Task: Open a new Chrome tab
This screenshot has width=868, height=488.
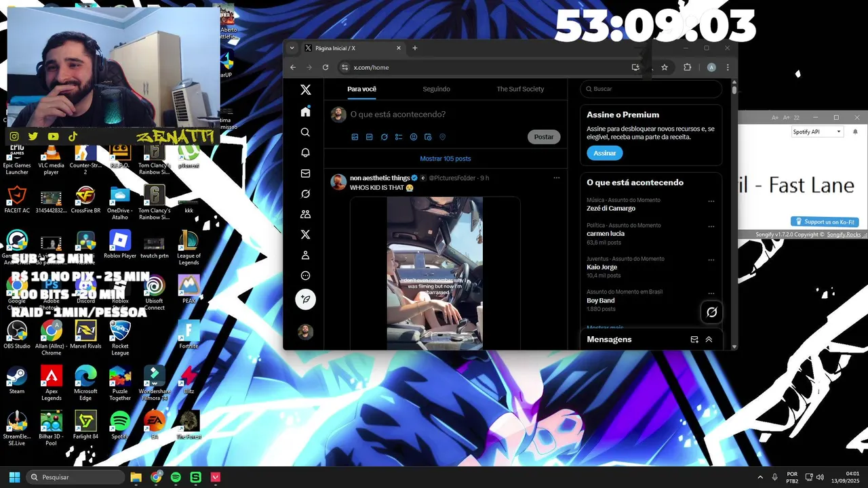Action: 415,48
